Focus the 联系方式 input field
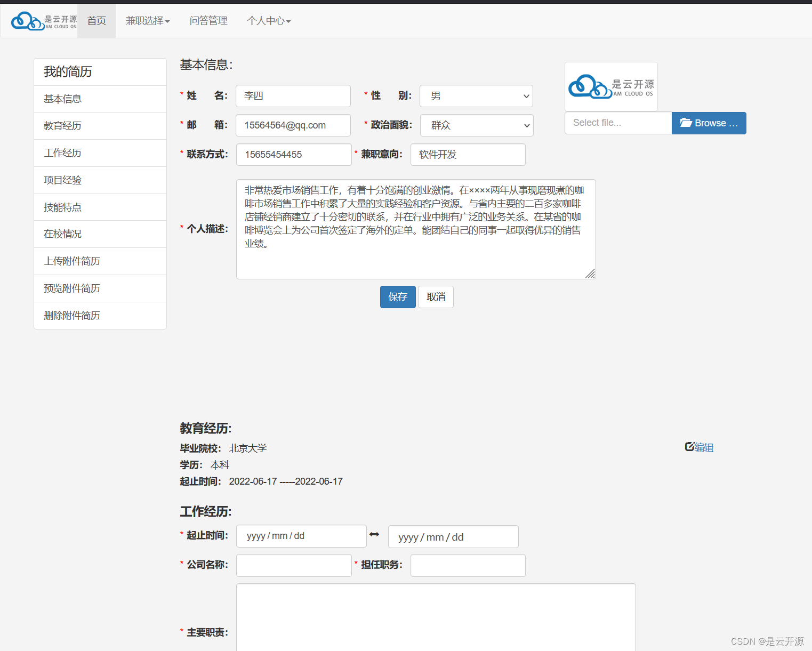 (x=294, y=155)
